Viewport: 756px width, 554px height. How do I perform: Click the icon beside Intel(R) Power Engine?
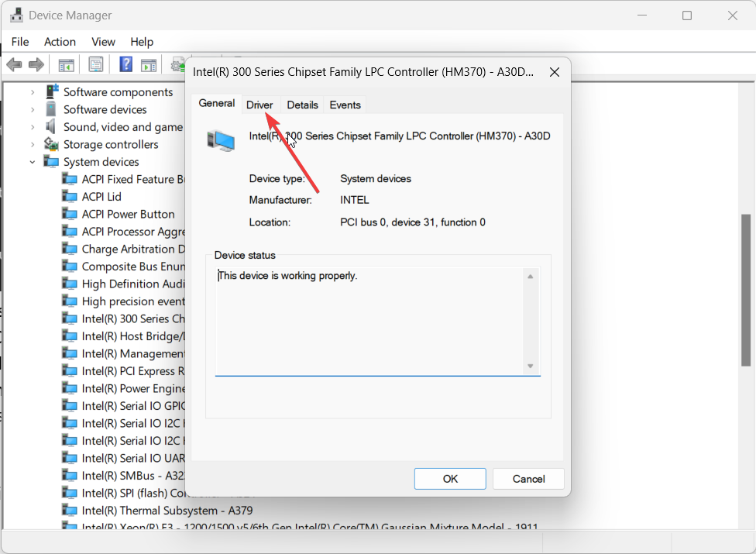tap(70, 388)
